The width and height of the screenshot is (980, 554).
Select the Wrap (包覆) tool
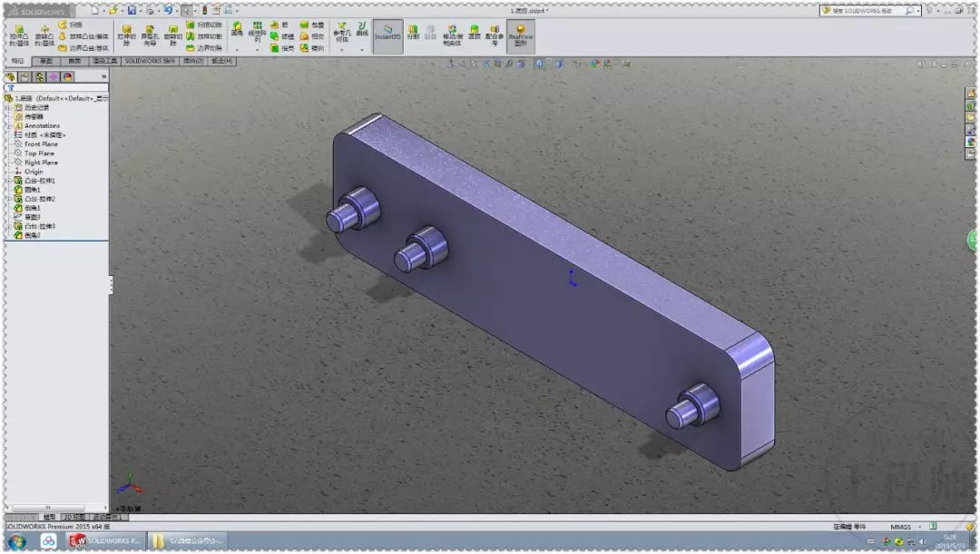pos(312,25)
